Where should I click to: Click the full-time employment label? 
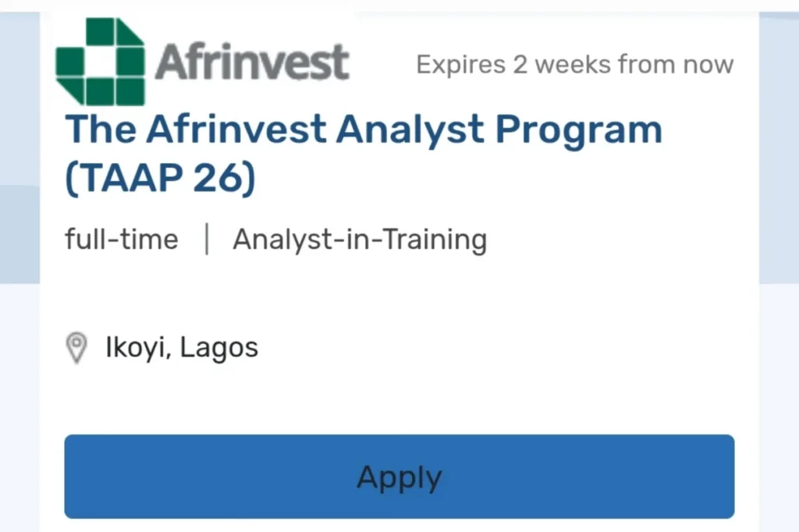[121, 239]
